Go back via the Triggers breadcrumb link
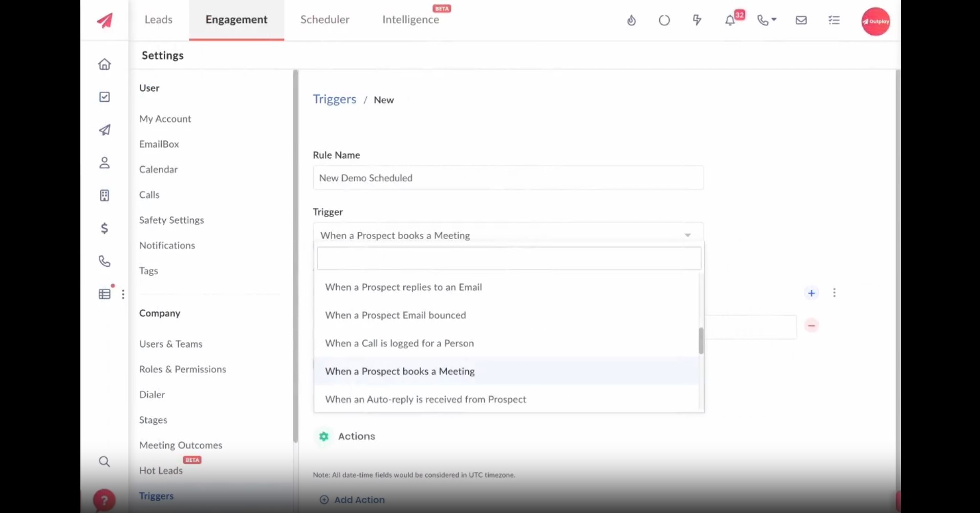 [335, 99]
